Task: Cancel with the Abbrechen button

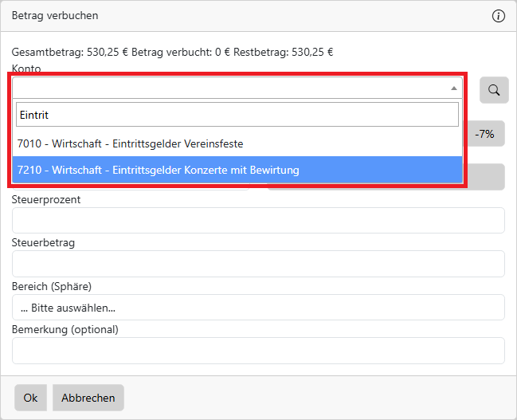Action: (88, 398)
